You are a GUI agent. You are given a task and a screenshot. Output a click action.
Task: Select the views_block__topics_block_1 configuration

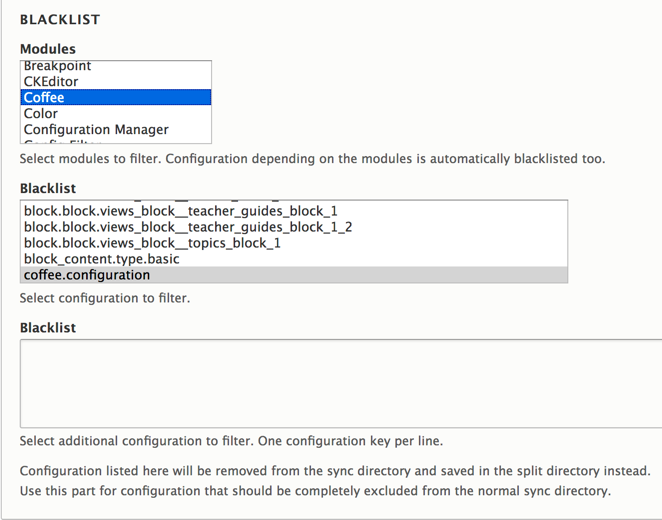(x=152, y=243)
